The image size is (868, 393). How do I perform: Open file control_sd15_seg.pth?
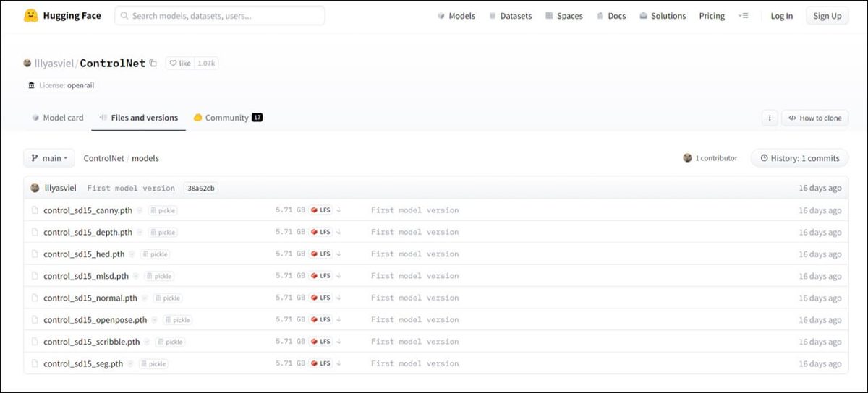point(83,363)
